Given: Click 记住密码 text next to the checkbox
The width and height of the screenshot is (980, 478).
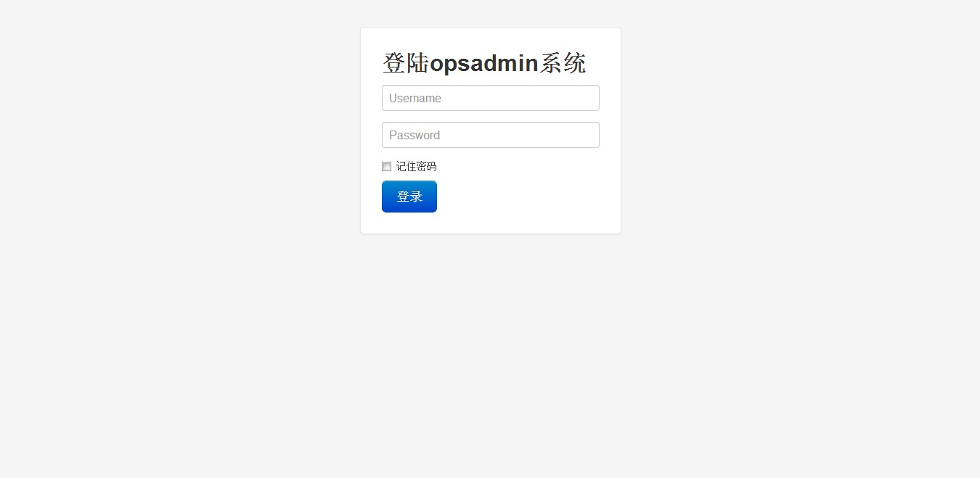Looking at the screenshot, I should 416,167.
